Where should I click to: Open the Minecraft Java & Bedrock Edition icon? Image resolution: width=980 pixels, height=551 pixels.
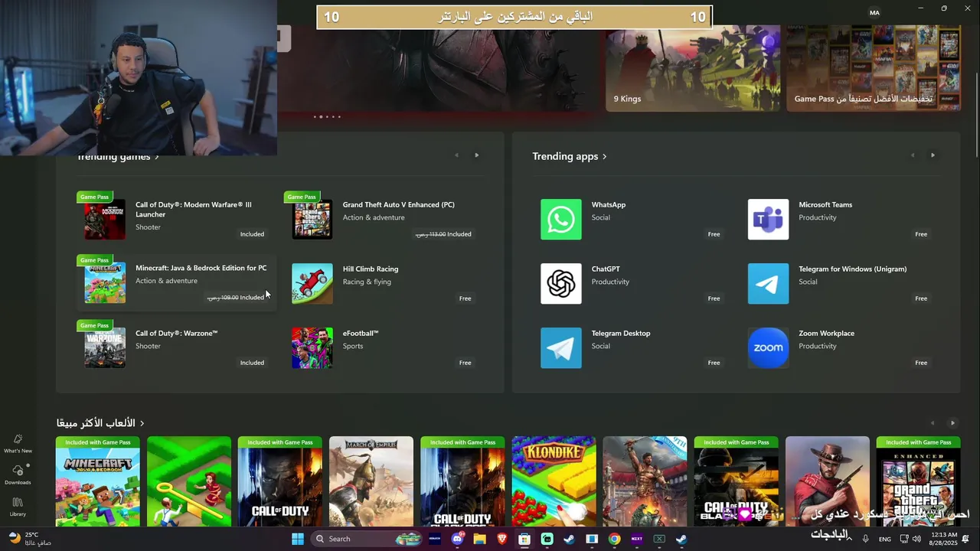click(105, 283)
